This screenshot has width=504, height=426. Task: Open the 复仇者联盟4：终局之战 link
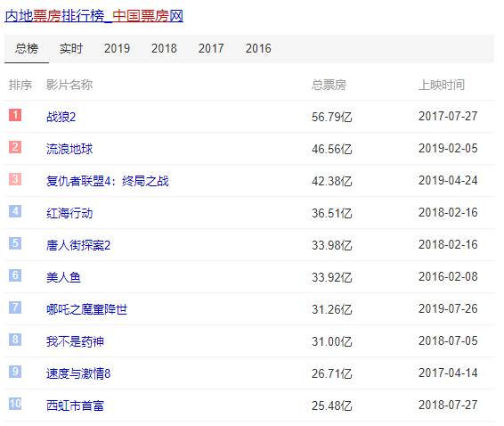[x=108, y=181]
